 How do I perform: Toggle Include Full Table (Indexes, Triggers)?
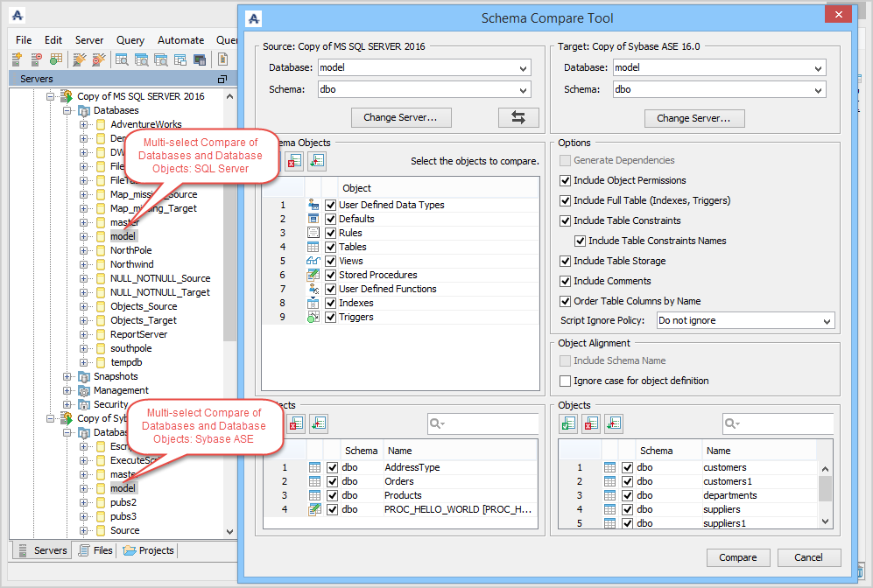click(x=565, y=200)
